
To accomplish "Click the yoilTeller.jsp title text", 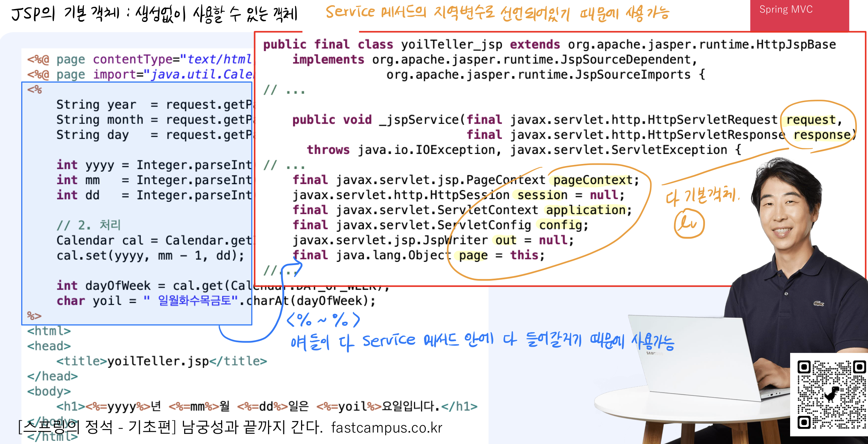I will pos(158,361).
